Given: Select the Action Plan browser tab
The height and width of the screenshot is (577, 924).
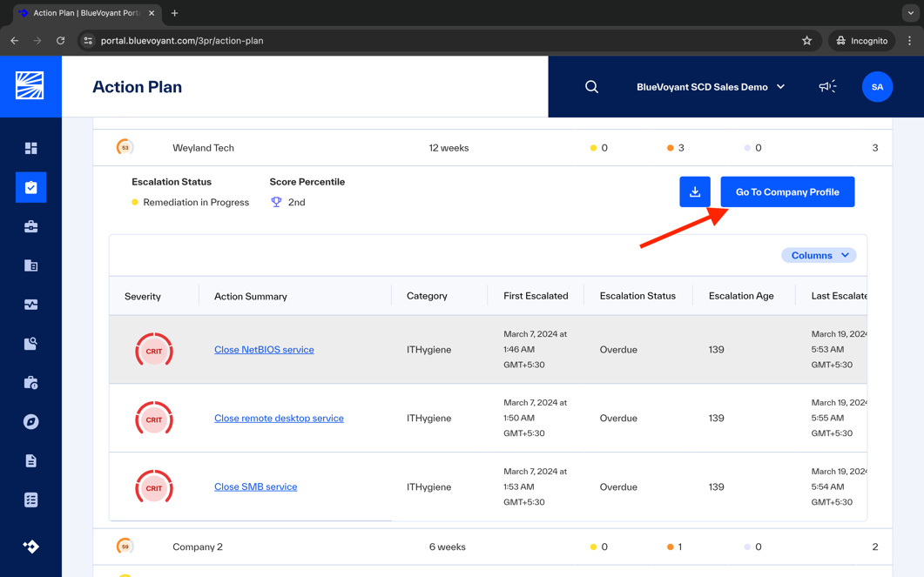Looking at the screenshot, I should 87,13.
